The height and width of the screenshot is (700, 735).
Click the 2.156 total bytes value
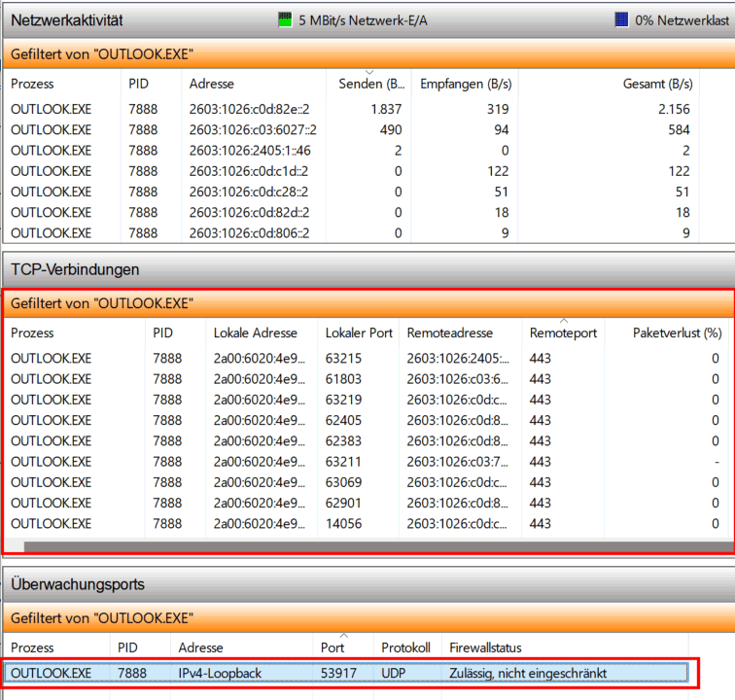674,109
